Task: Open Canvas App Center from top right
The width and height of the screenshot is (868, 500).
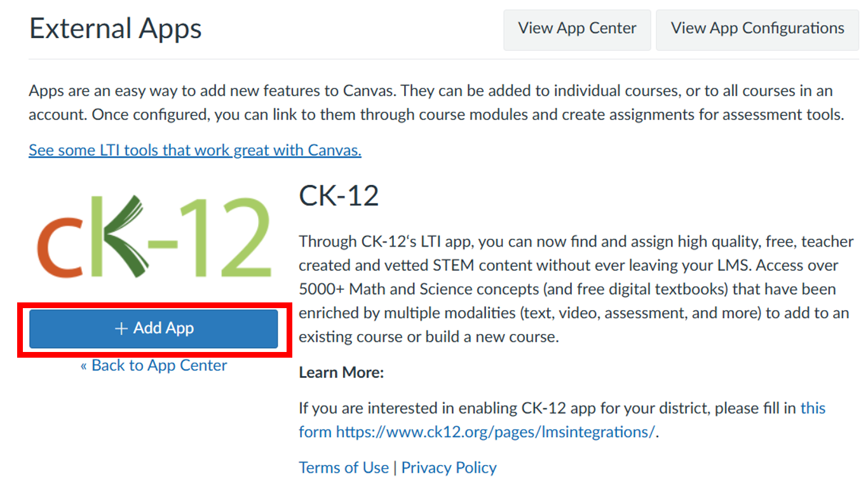Action: point(576,29)
